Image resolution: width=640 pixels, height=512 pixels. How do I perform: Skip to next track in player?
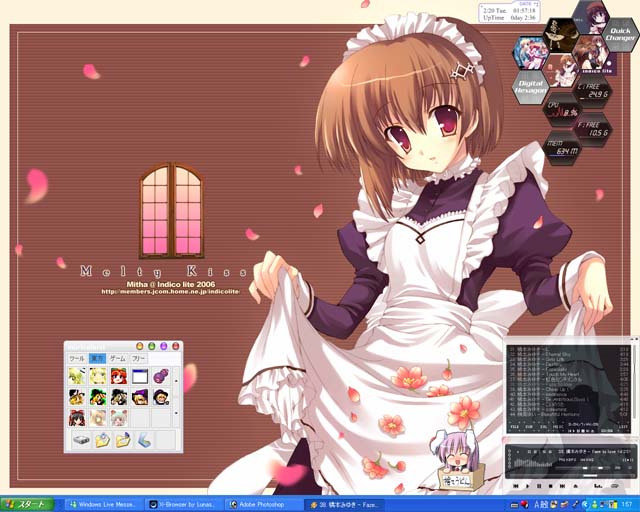click(x=562, y=486)
